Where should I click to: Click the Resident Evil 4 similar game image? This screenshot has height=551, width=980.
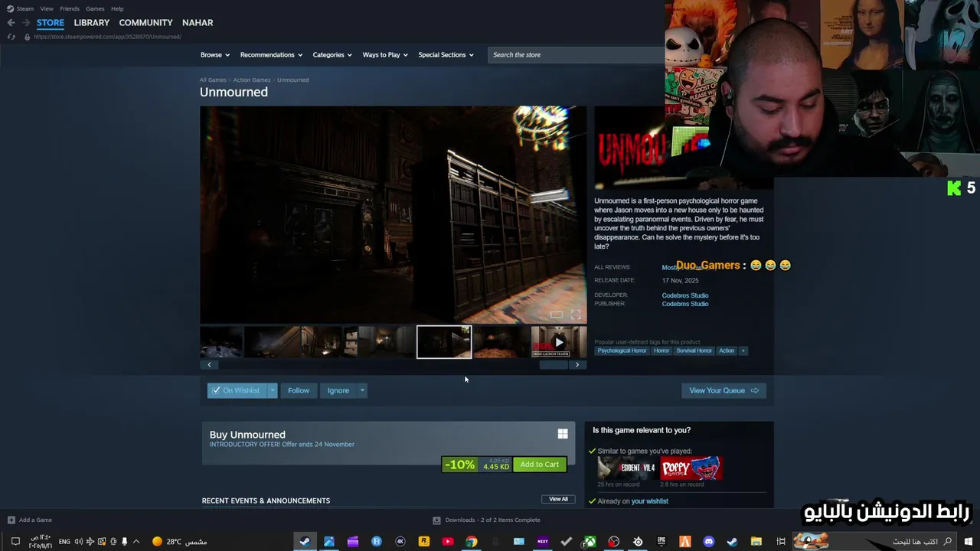click(626, 468)
